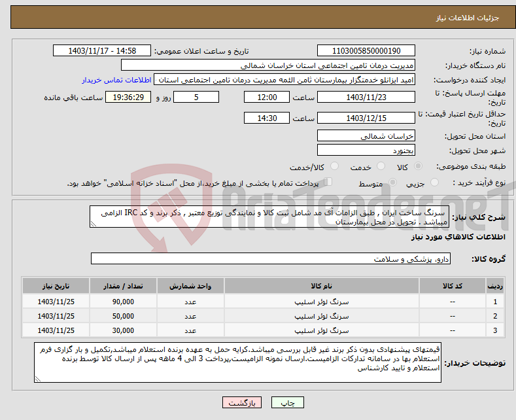Screen dimensions: 516x420
Task: Click the delivery city field بجنورد
Action: pyautogui.click(x=366, y=150)
